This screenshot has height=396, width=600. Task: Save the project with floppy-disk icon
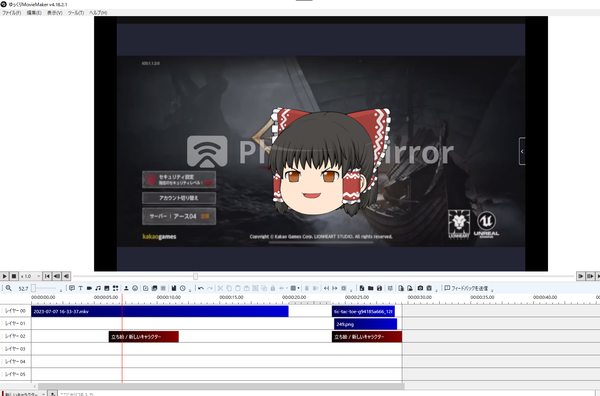[379, 288]
